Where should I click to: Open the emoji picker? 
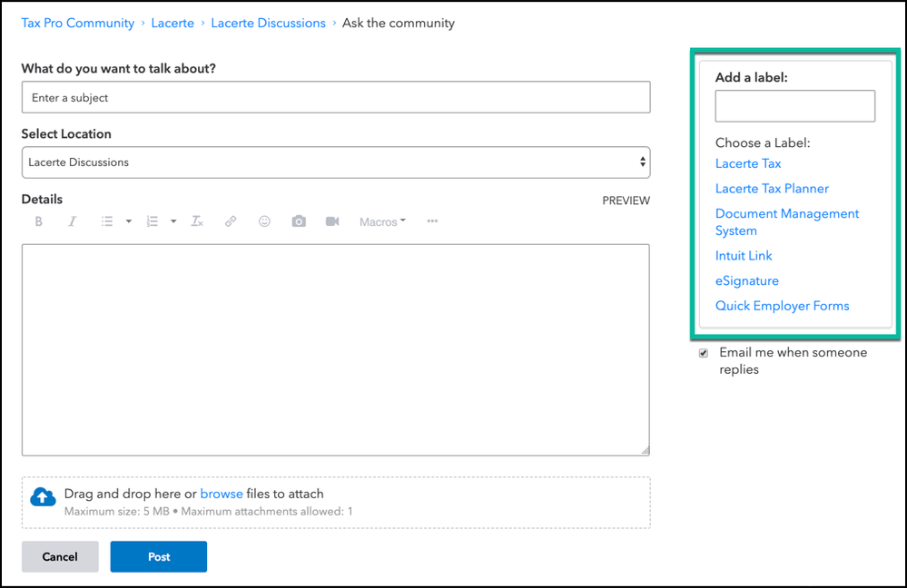(264, 221)
